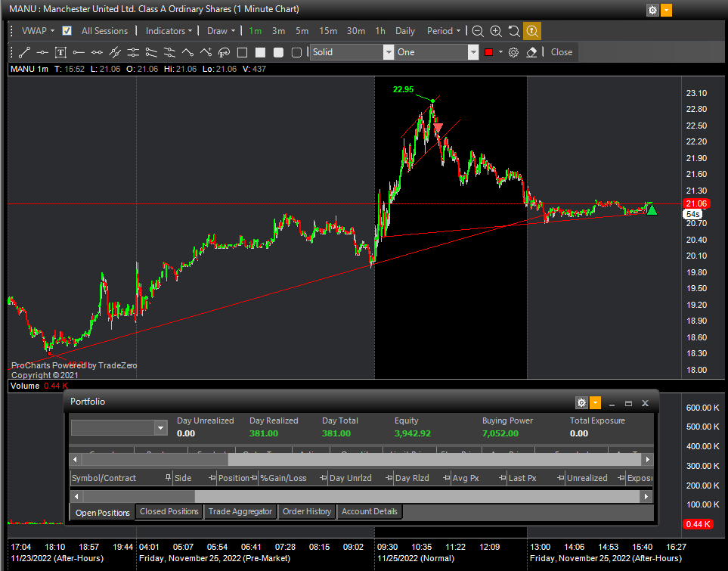Zoom out the chart with minus magnifier
Screen dimensions: 728x571
477,31
